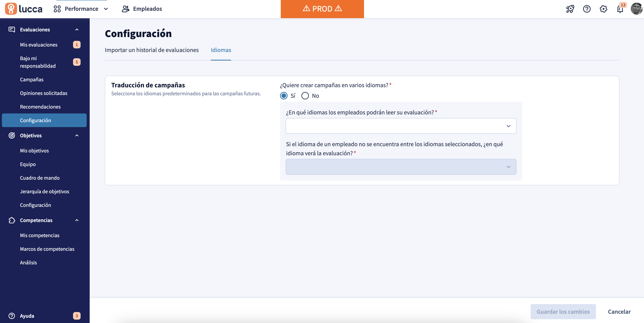Open the fallback language dropdown
Screen dimensions: 644x323
(x=401, y=167)
